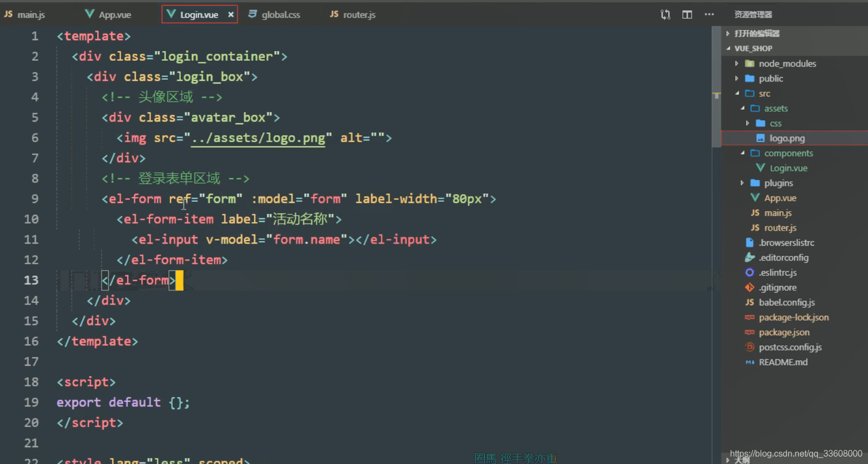Close the Login.vue tab
Image resolution: width=868 pixels, height=464 pixels.
[x=231, y=15]
